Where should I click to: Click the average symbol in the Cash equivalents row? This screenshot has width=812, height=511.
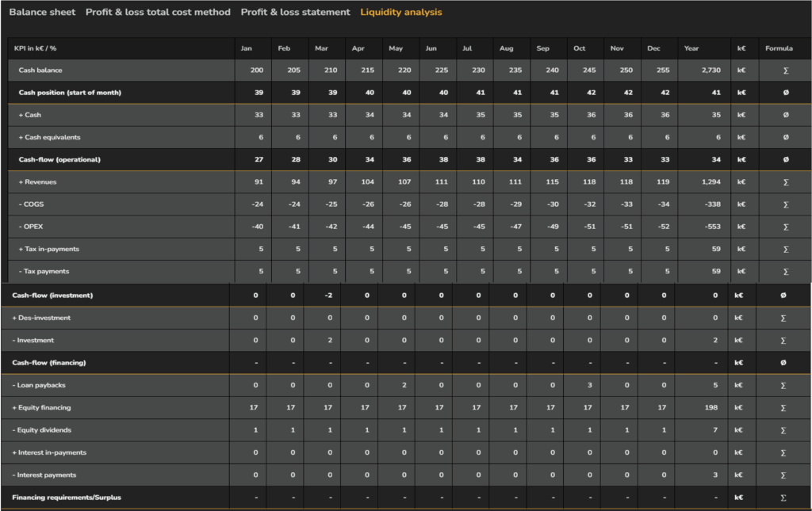pos(785,137)
